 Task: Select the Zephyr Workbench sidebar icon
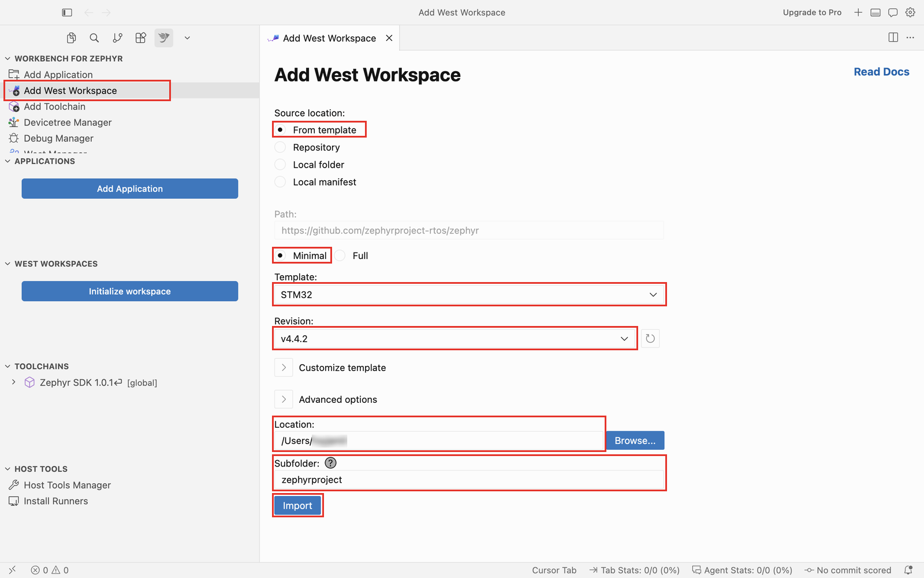pos(164,38)
